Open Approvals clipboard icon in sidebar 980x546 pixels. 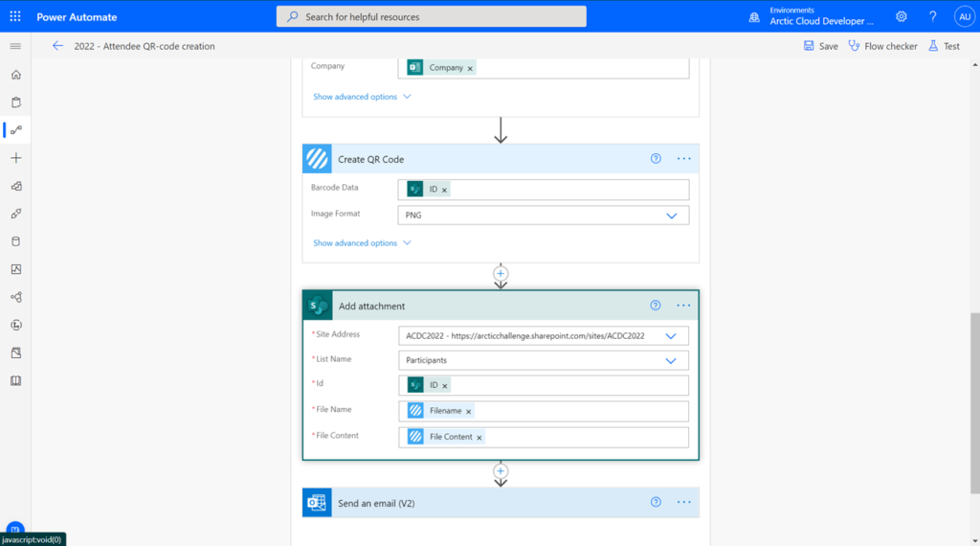click(x=16, y=102)
